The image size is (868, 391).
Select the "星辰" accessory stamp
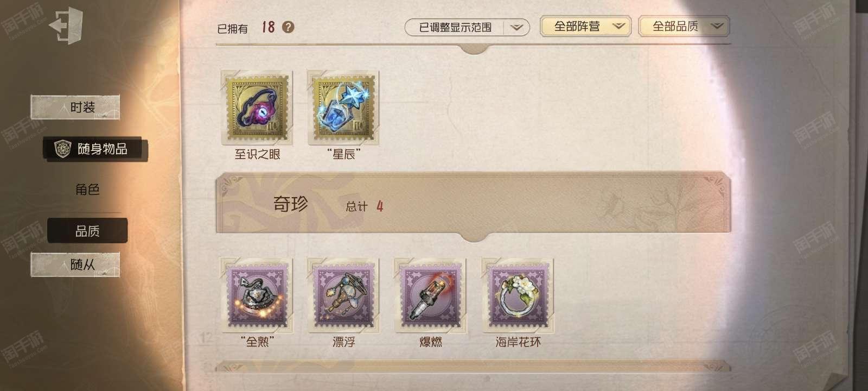(x=344, y=108)
